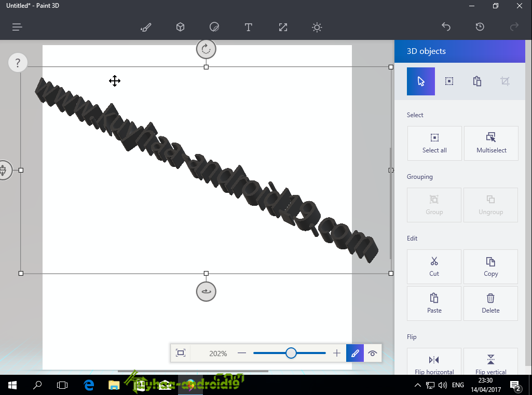Viewport: 532px width, 395px height.
Task: Click the ENG language indicator
Action: (458, 385)
